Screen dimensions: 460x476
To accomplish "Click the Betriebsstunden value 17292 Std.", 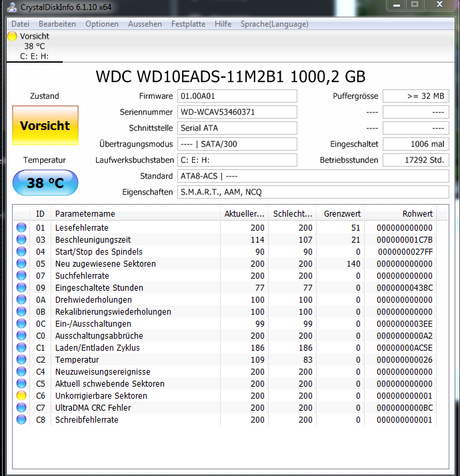I will click(416, 160).
